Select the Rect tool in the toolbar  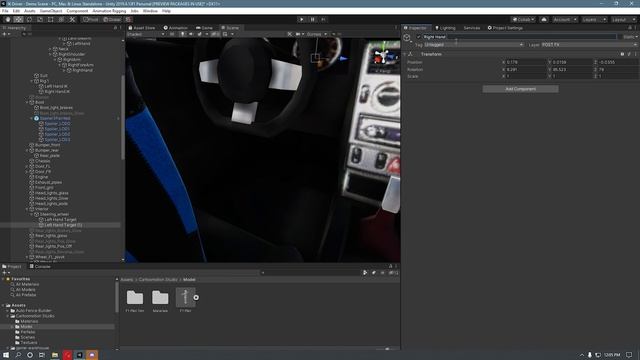(x=51, y=19)
